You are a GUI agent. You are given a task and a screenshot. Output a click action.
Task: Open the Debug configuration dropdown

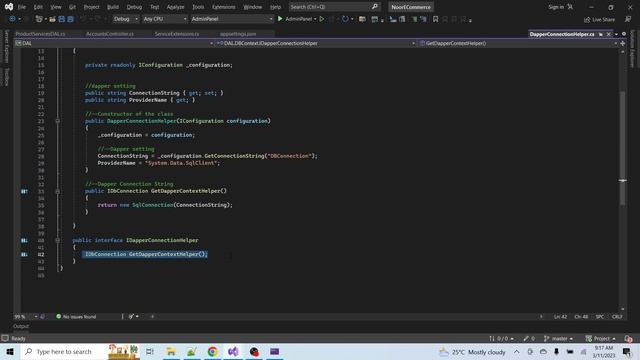pyautogui.click(x=126, y=19)
